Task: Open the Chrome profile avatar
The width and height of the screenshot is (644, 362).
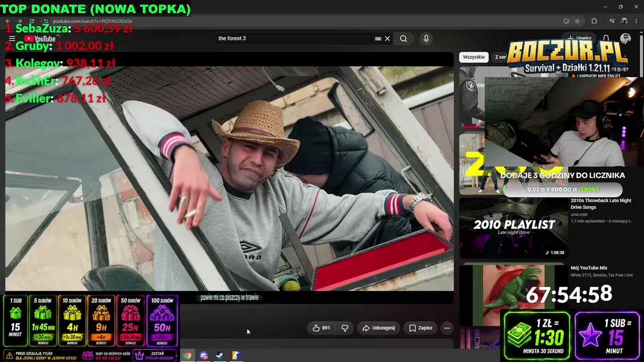Action: click(x=624, y=21)
